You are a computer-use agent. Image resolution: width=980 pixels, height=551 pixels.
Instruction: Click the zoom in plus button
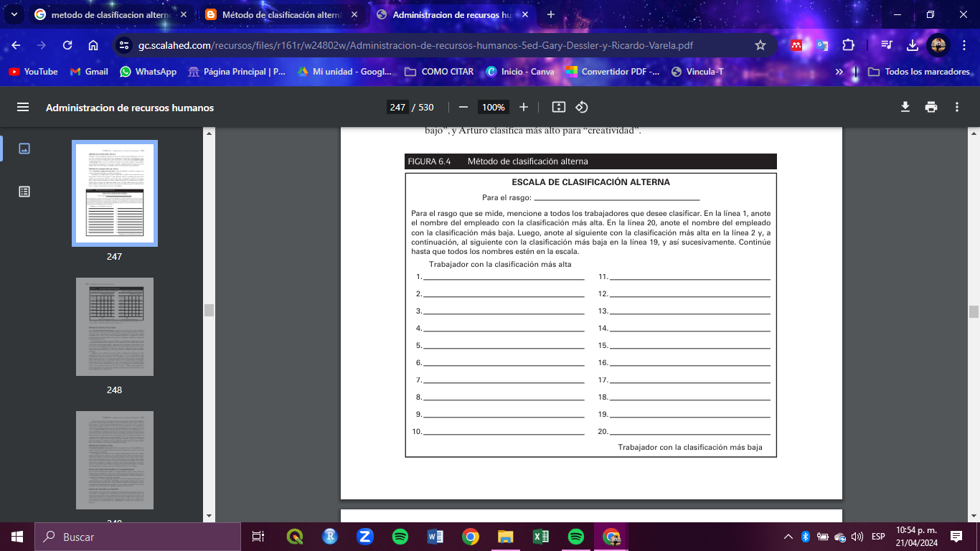pyautogui.click(x=524, y=107)
